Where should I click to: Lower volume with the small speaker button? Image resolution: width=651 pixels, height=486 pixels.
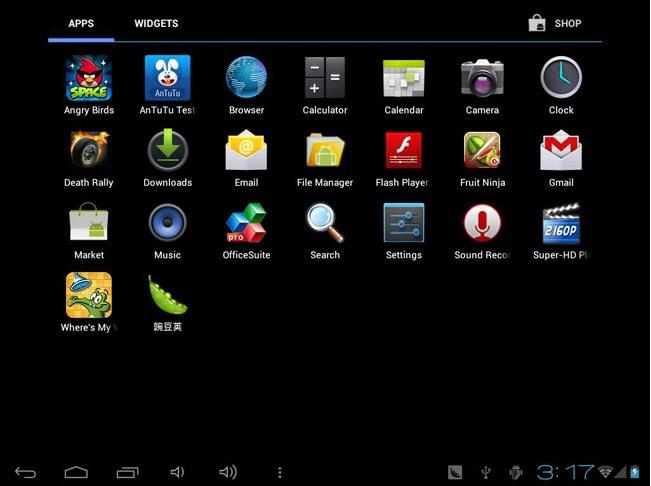(177, 472)
